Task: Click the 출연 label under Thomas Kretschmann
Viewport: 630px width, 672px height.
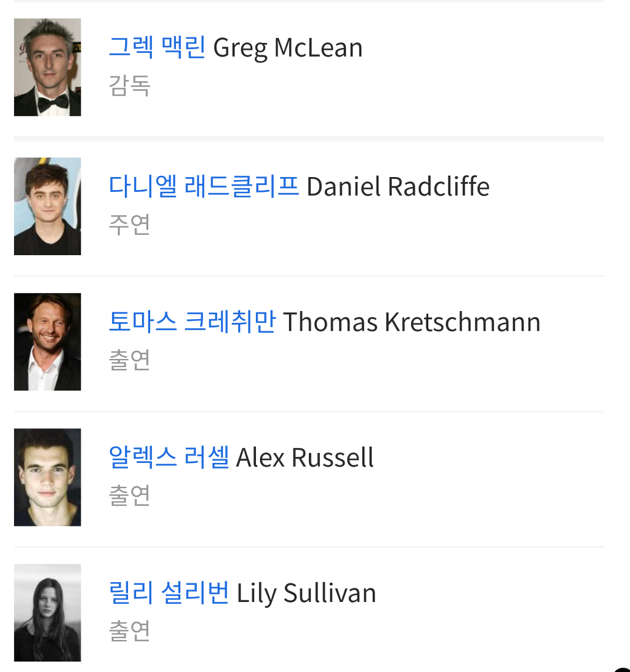Action: click(130, 360)
